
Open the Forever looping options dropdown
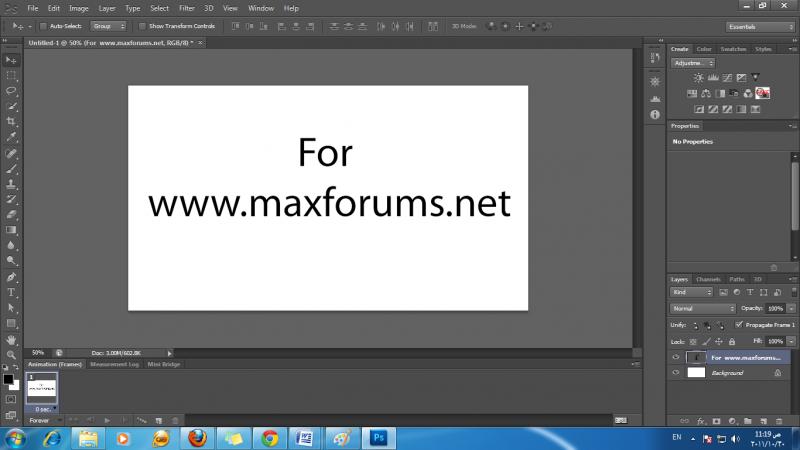point(44,420)
